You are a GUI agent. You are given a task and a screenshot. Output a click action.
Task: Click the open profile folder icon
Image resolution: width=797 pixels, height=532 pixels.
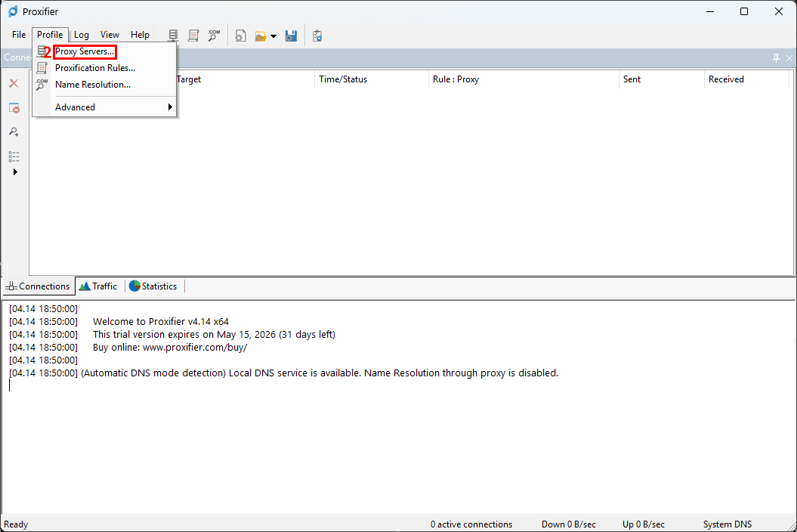pos(261,36)
